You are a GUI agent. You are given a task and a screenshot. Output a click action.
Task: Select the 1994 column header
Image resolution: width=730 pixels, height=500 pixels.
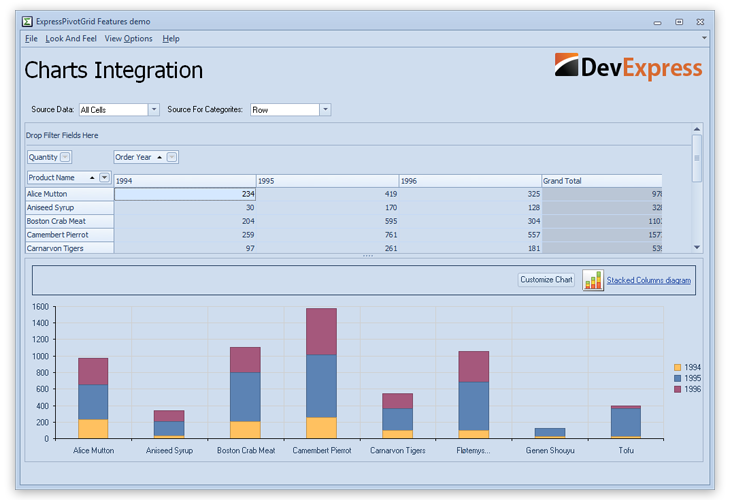185,181
